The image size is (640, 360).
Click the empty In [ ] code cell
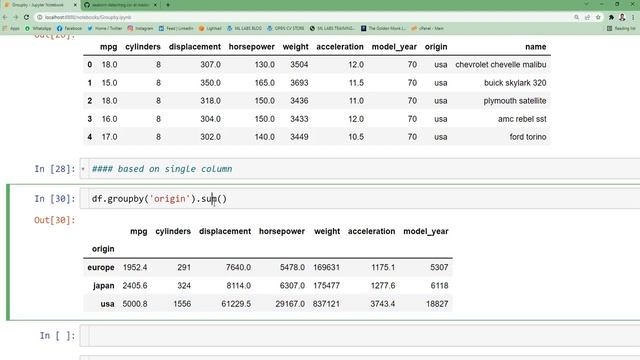(x=360, y=336)
